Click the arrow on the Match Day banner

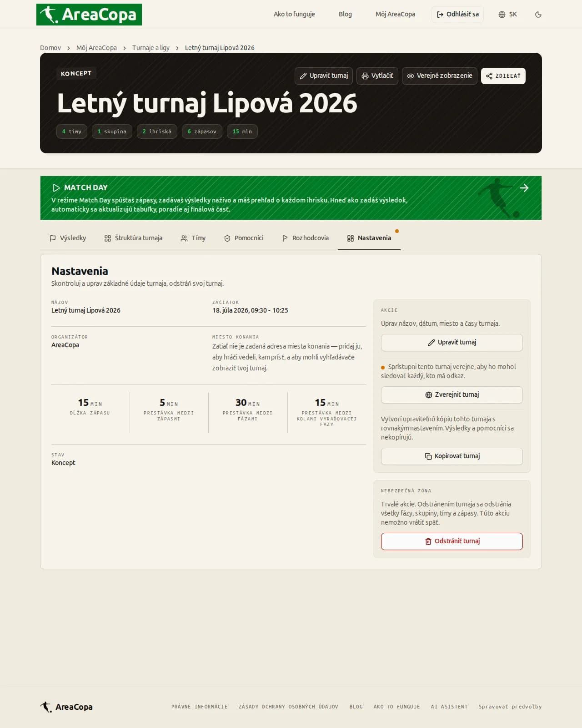point(524,188)
